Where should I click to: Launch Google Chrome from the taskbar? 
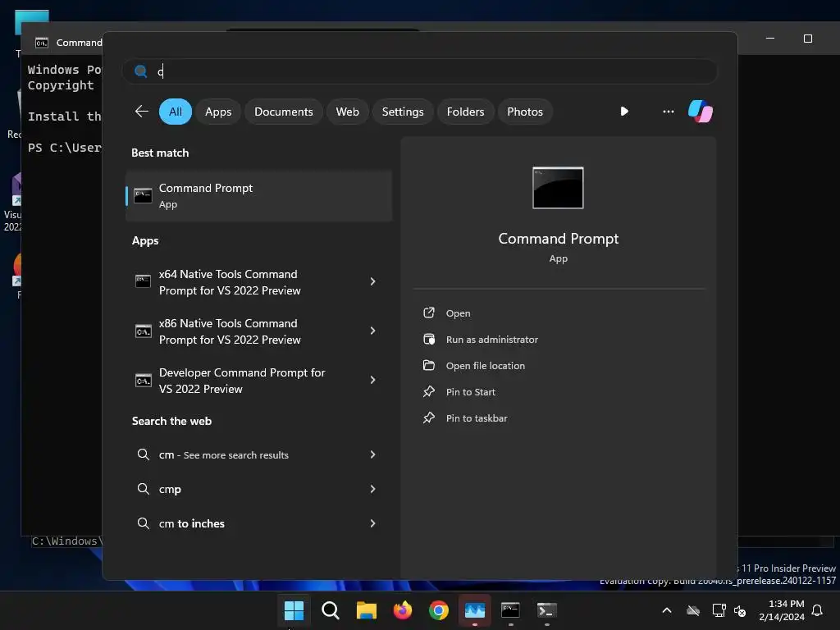pyautogui.click(x=438, y=610)
